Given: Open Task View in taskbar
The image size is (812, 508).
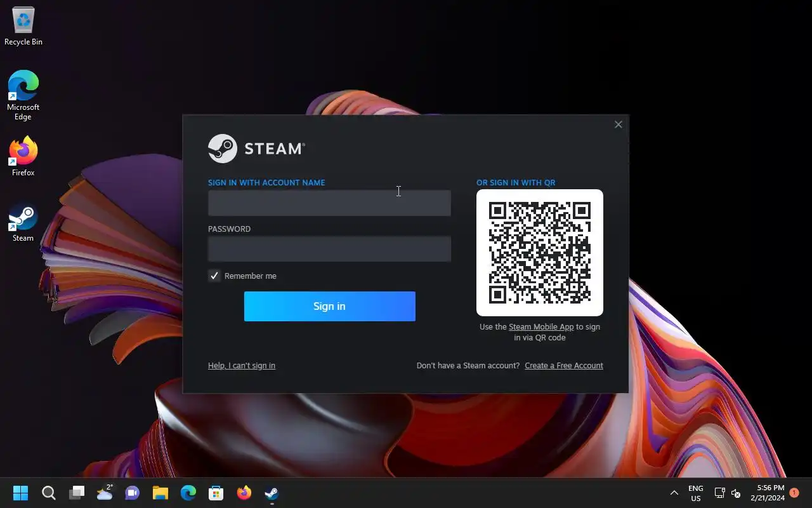Looking at the screenshot, I should click(77, 493).
